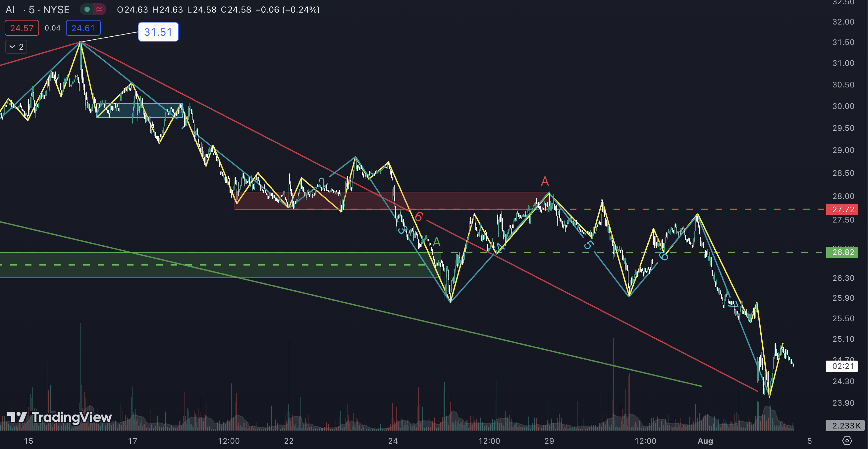The width and height of the screenshot is (868, 449).
Task: Click the blue 24.61 buy price button
Action: click(83, 28)
